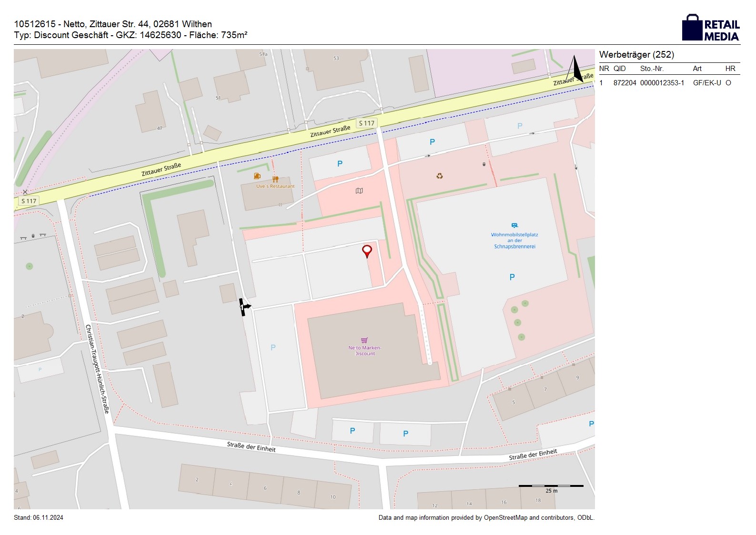The width and height of the screenshot is (756, 535).
Task: Click the 25 m scale bar
Action: (x=551, y=486)
